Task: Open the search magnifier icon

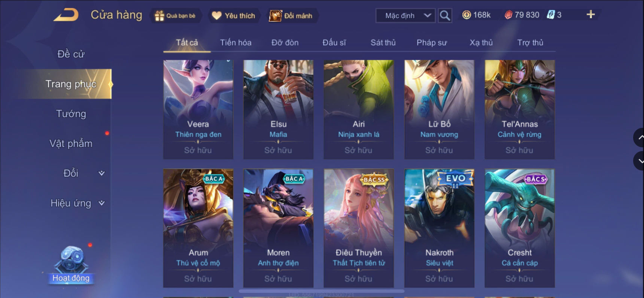Action: 445,16
